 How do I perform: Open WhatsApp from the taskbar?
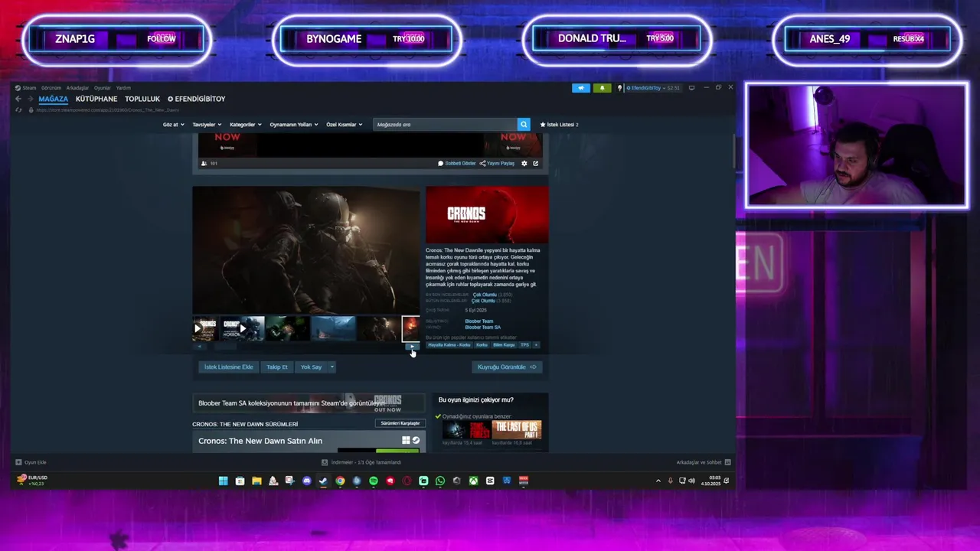[x=440, y=481]
